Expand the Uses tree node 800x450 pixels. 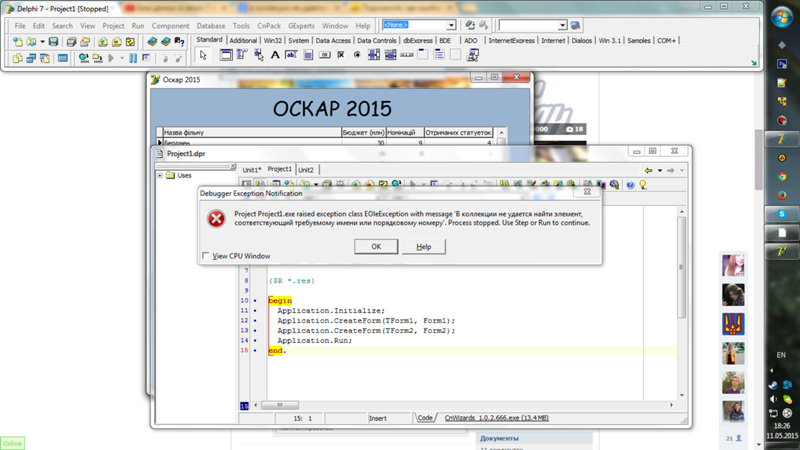click(x=160, y=176)
